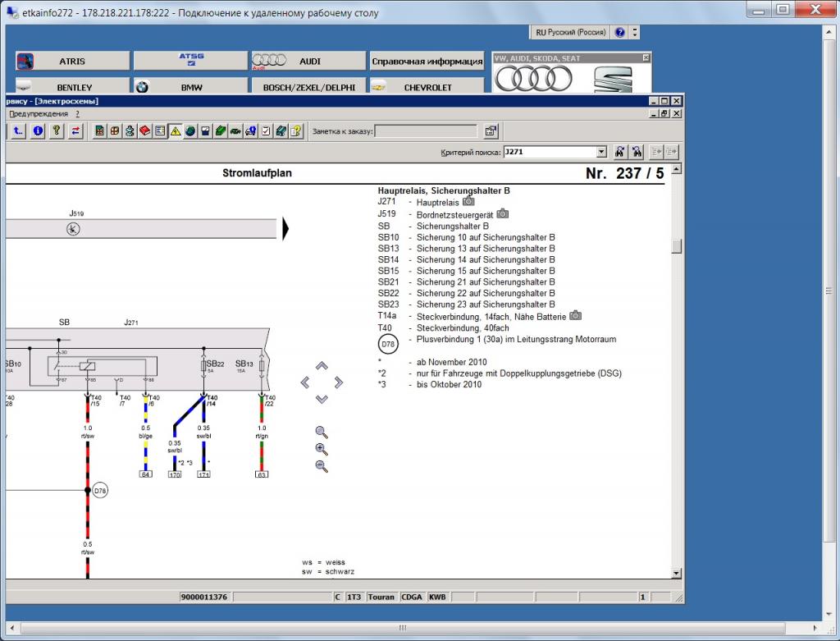Image resolution: width=840 pixels, height=641 pixels.
Task: Click the document with question mark icon
Action: [295, 130]
